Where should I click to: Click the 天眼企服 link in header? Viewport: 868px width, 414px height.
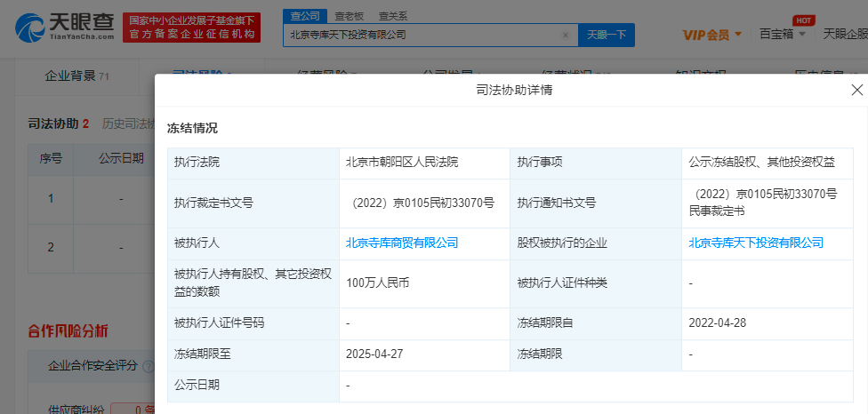click(x=845, y=35)
